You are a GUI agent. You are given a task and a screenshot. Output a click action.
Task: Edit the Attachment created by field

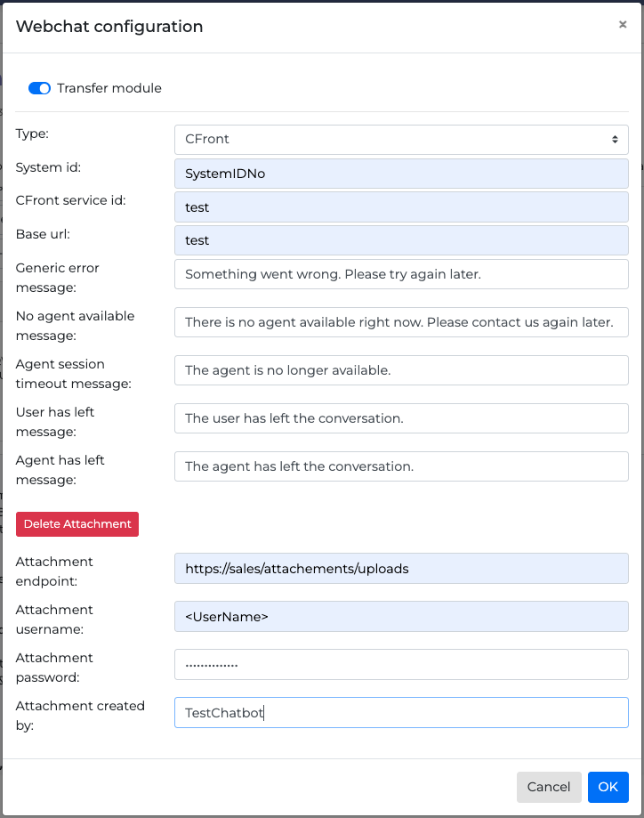pyautogui.click(x=401, y=712)
